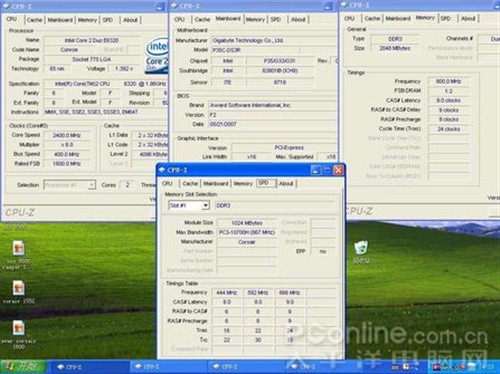This screenshot has height=374, width=500.
Task: Open Memory tab in middle Mainboard window
Action: (255, 19)
